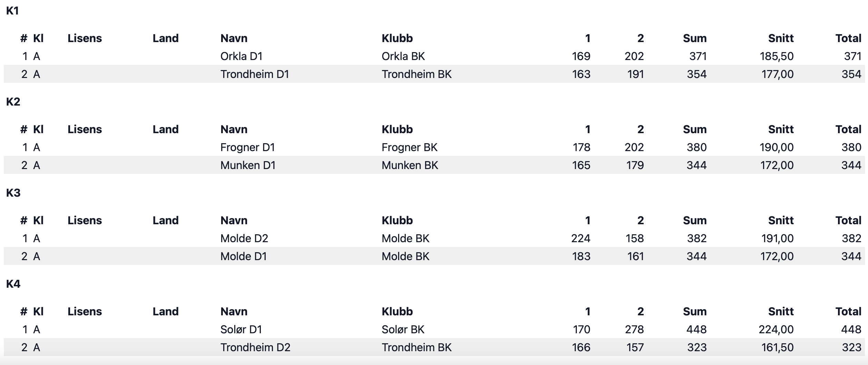Click the Klubb header in K1 table

(397, 38)
